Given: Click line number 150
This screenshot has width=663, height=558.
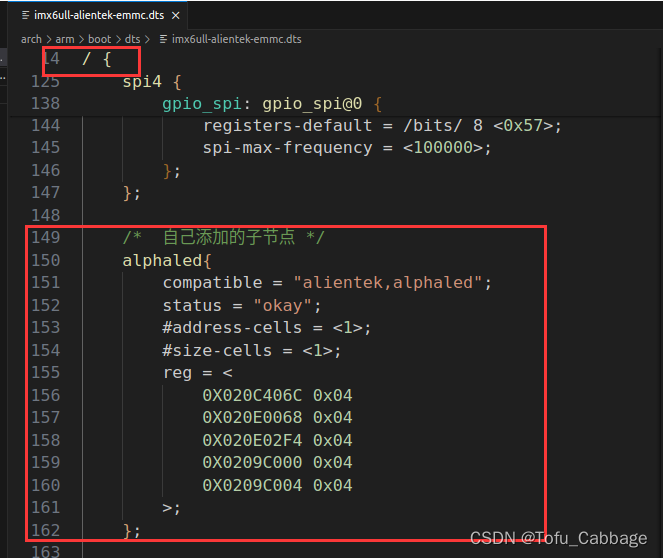Looking at the screenshot, I should (46, 260).
